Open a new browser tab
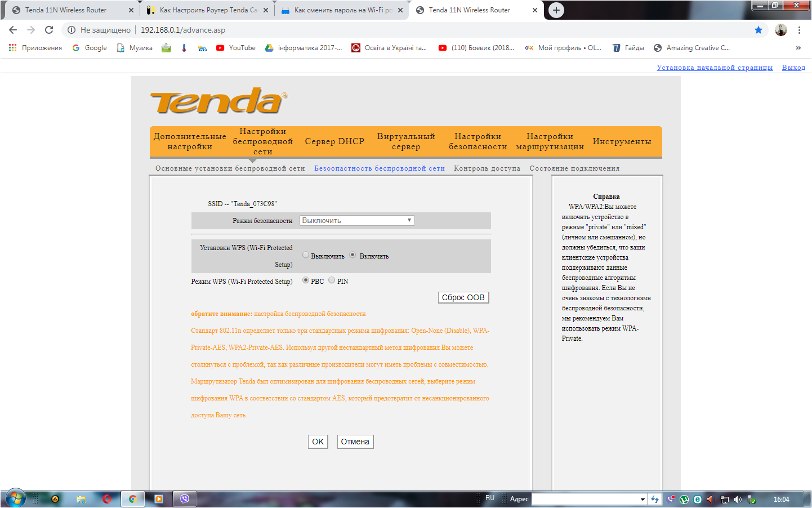This screenshot has width=812, height=508. pos(556,10)
